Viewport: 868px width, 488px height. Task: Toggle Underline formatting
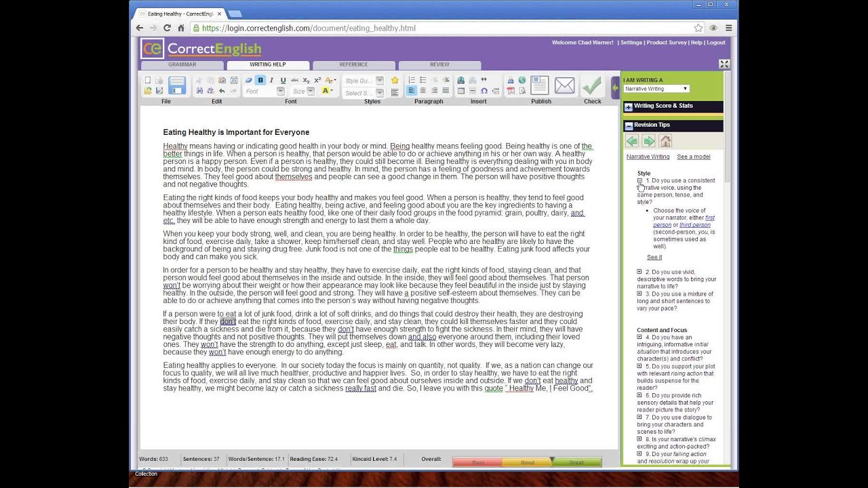tap(283, 80)
